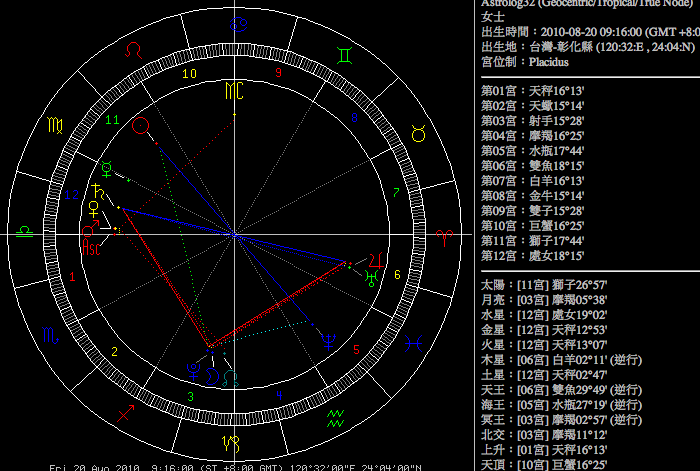Image resolution: width=700 pixels, height=471 pixels.
Task: Click the red Sun glyph in house 11
Action: tap(142, 126)
